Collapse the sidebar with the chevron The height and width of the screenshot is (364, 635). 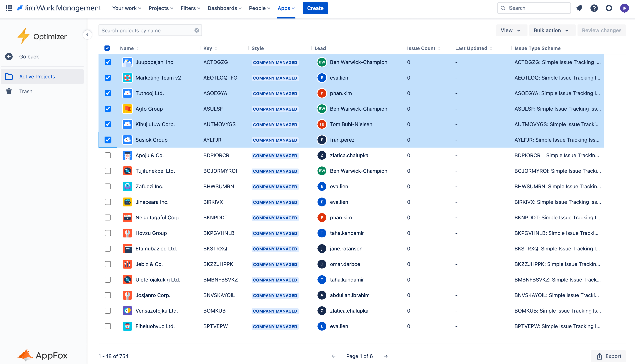tap(87, 35)
